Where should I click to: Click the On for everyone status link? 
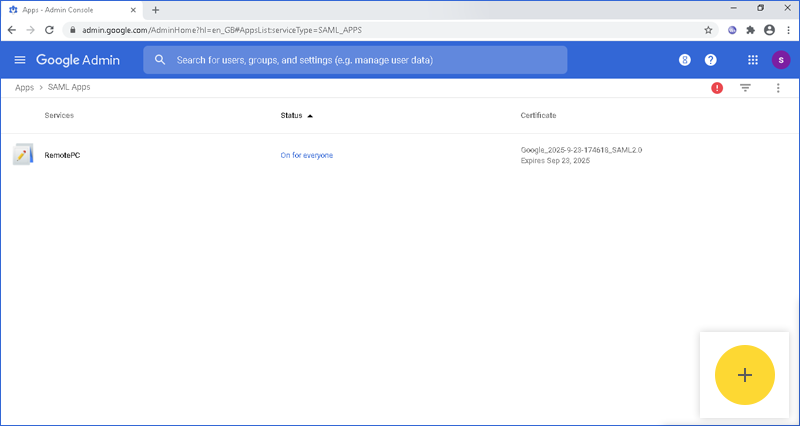tap(306, 155)
